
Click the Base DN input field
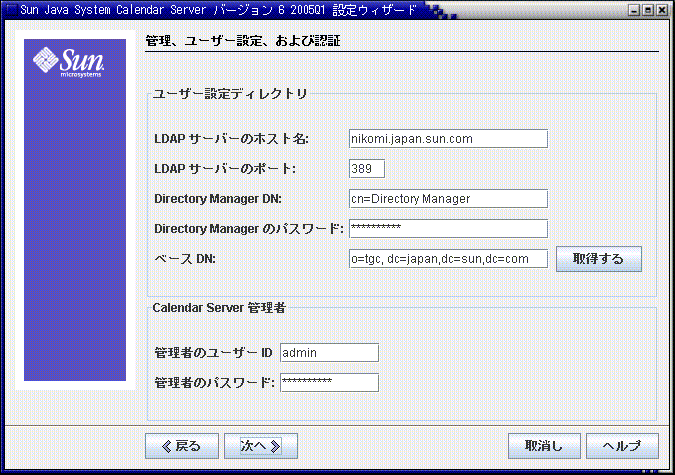[448, 258]
